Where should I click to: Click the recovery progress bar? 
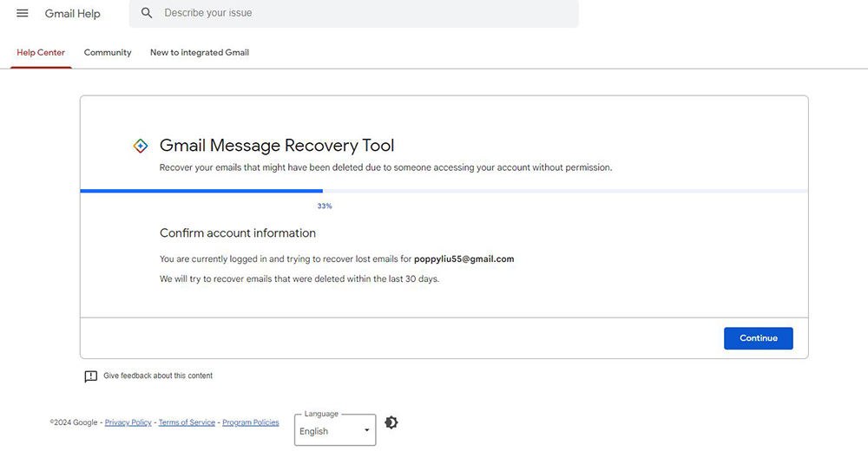(444, 191)
